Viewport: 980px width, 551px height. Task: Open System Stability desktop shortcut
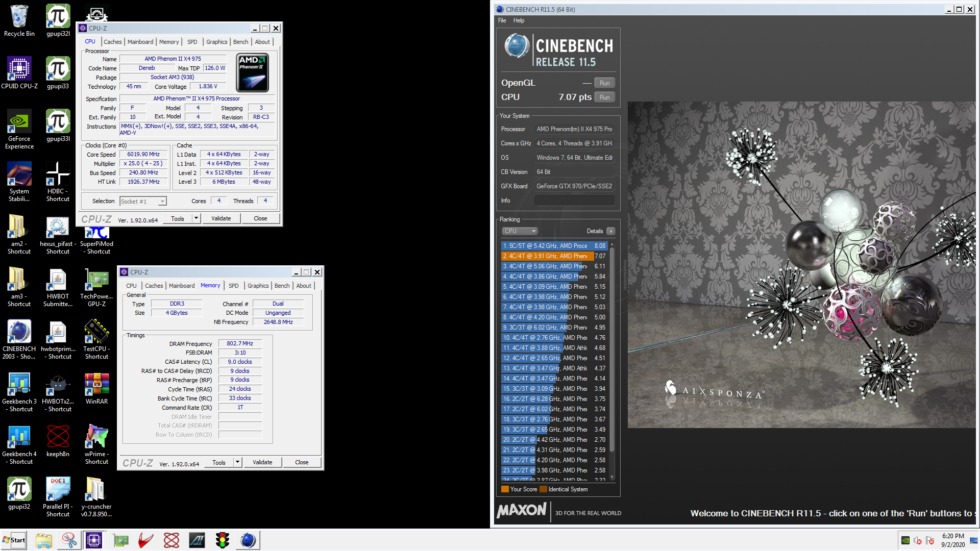(19, 182)
